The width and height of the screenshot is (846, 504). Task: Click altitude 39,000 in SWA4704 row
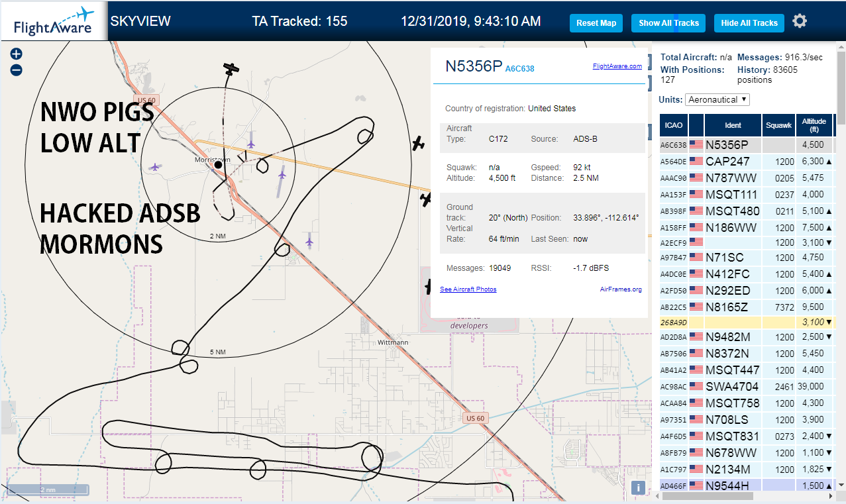coord(811,387)
